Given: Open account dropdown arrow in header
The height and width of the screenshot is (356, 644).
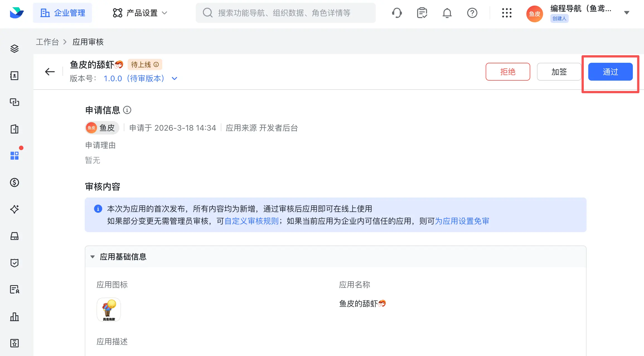Looking at the screenshot, I should point(626,13).
